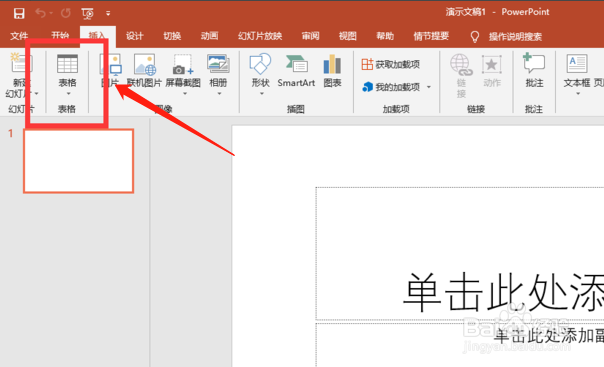This screenshot has height=367, width=604.
Task: Switch to the 动画 tab
Action: [x=209, y=36]
